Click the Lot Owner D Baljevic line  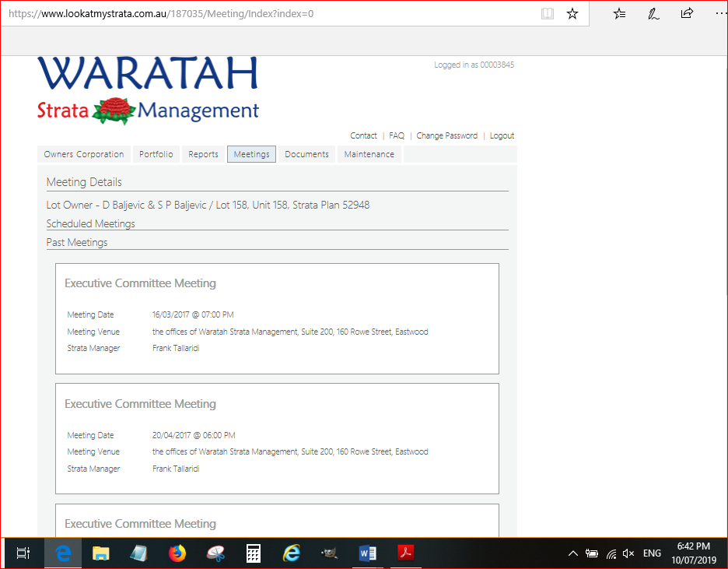(x=208, y=205)
